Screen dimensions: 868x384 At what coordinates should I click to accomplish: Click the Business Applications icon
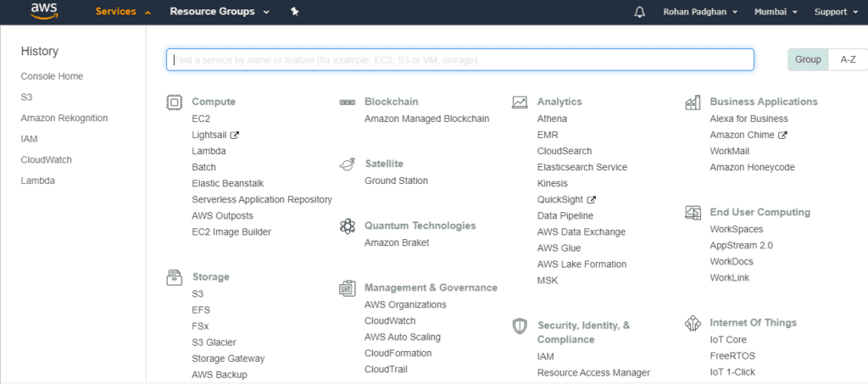pyautogui.click(x=693, y=103)
